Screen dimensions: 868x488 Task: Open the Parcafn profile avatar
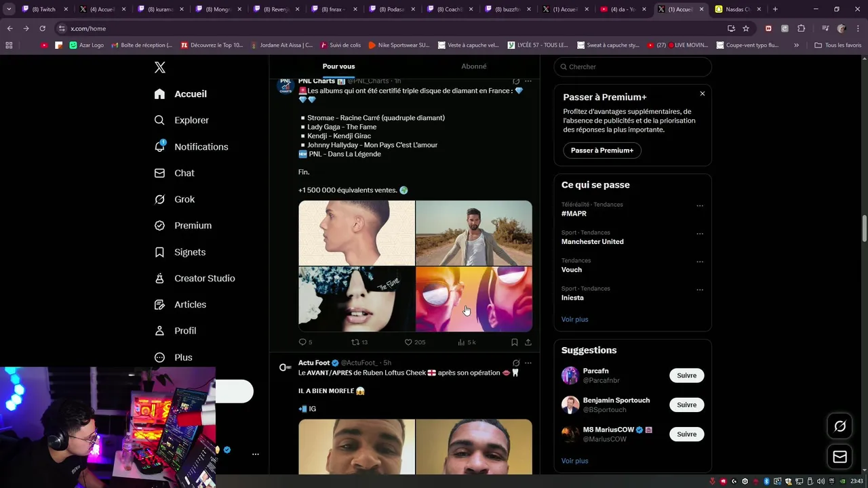[570, 375]
